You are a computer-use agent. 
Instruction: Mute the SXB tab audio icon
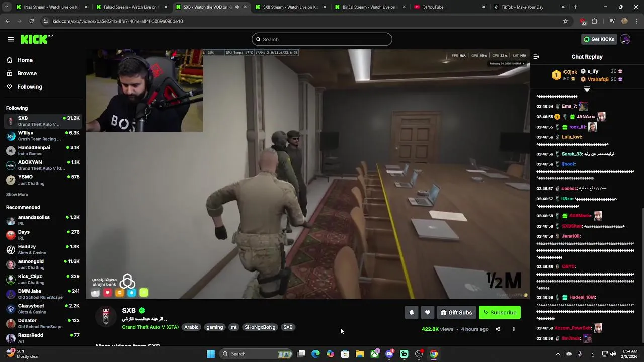237,7
